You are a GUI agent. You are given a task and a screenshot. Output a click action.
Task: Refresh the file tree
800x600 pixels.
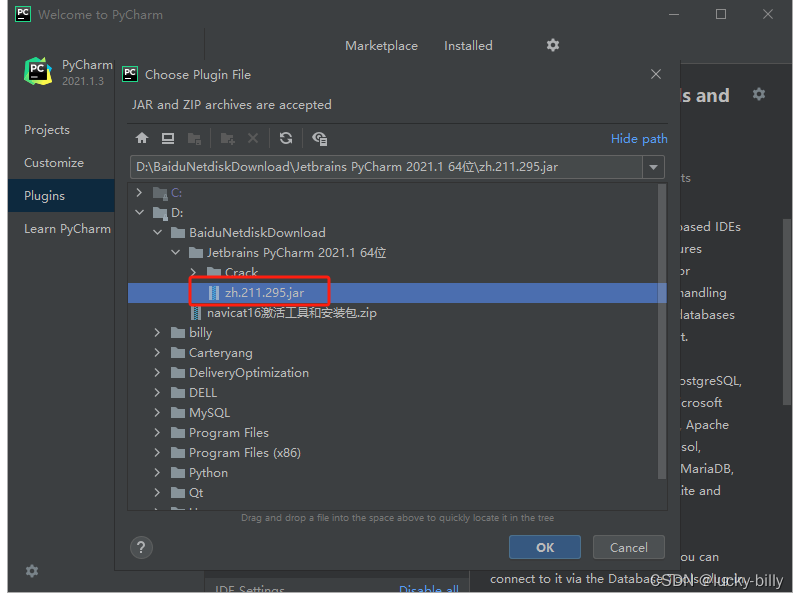click(x=286, y=138)
